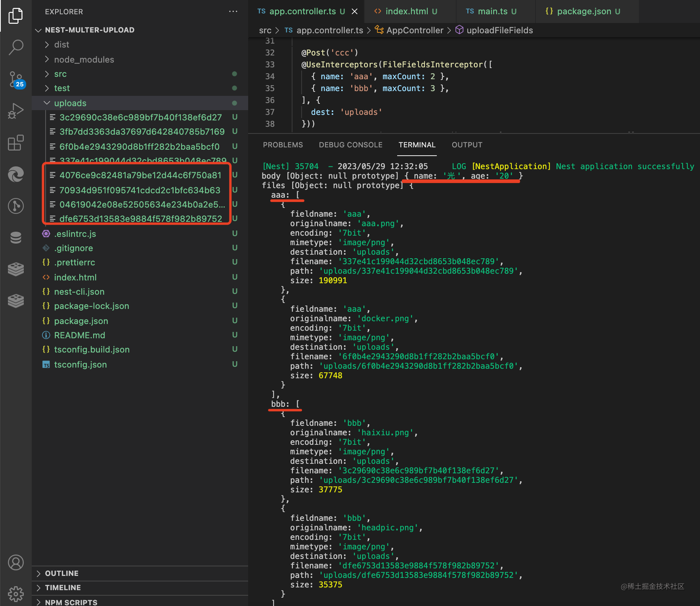Screen dimensions: 700x606
Task: Open the Accounts menu icon
Action: (16, 562)
